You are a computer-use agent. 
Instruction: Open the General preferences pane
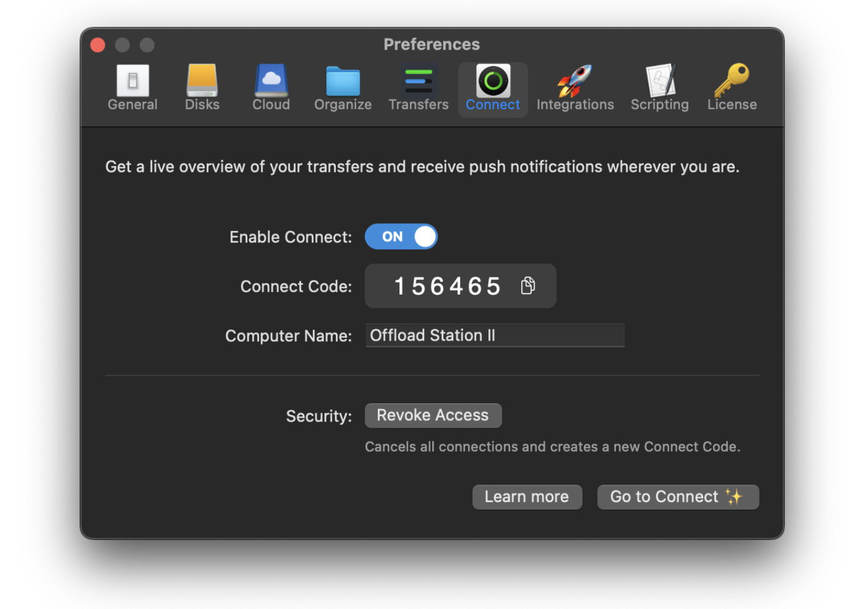[x=132, y=88]
